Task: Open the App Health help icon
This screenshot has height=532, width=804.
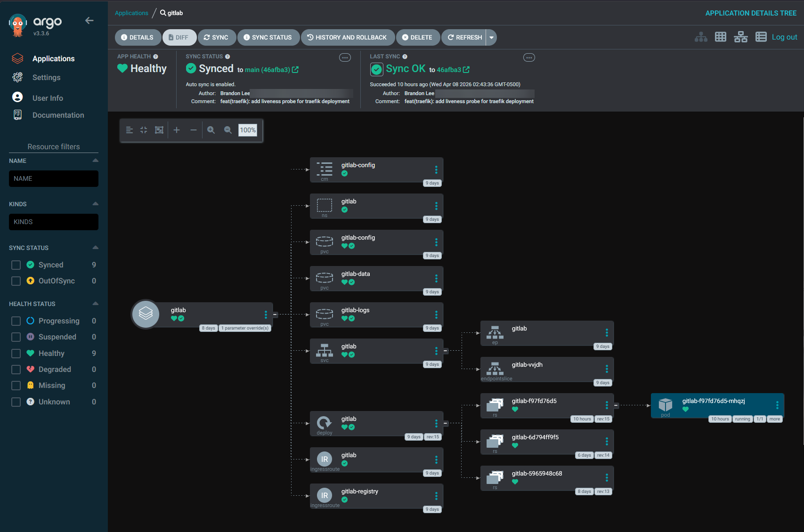Action: (x=155, y=56)
